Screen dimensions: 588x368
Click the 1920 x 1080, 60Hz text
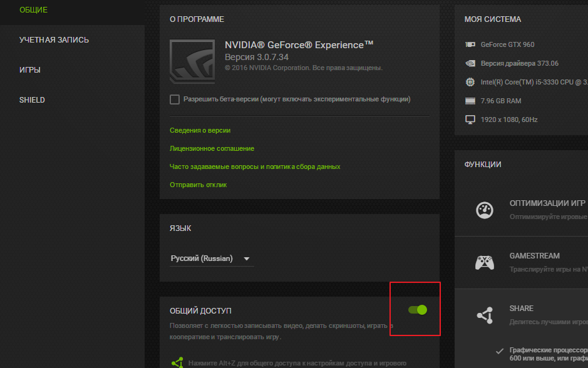pyautogui.click(x=509, y=120)
